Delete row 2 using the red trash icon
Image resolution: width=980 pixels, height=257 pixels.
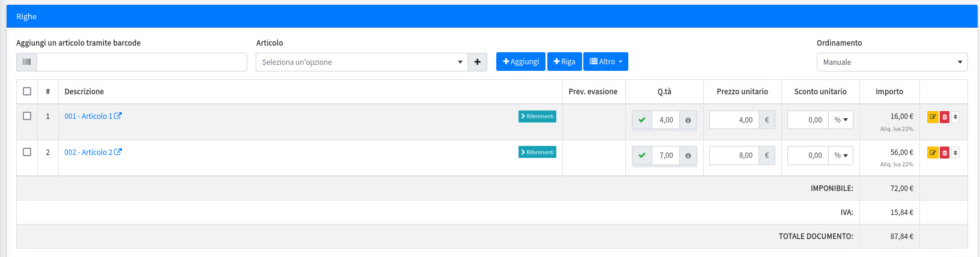(x=945, y=153)
